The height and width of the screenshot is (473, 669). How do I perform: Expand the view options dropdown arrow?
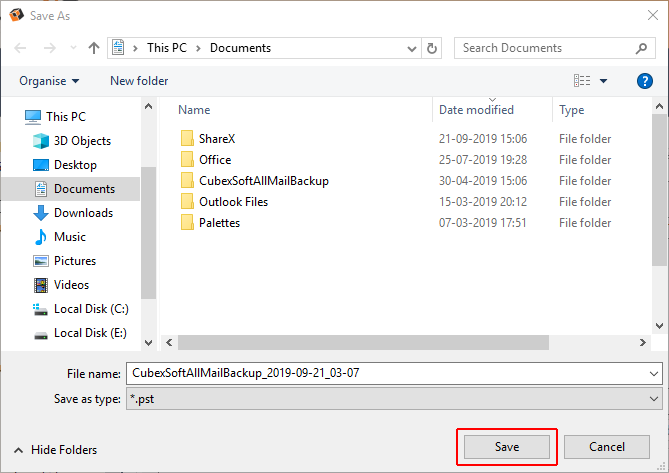coord(604,81)
